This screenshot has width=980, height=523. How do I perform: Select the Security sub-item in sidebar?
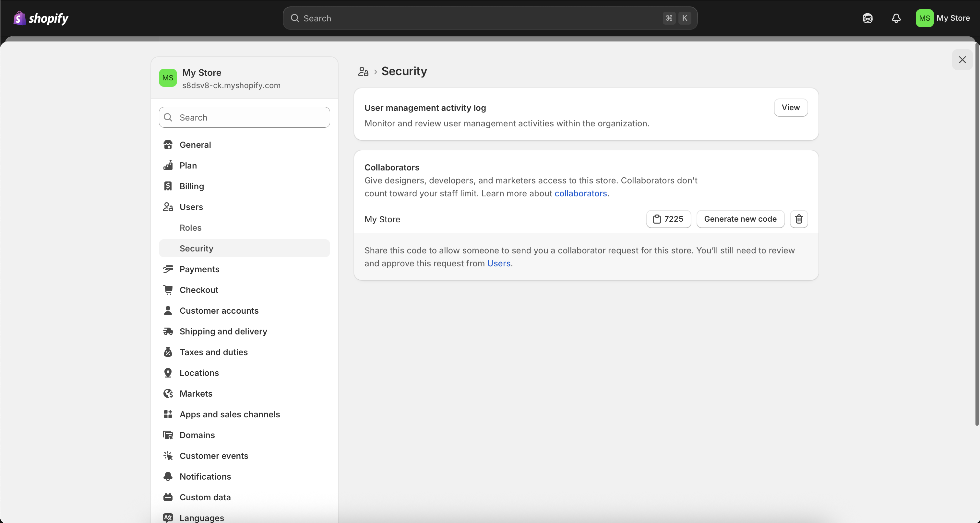(196, 248)
